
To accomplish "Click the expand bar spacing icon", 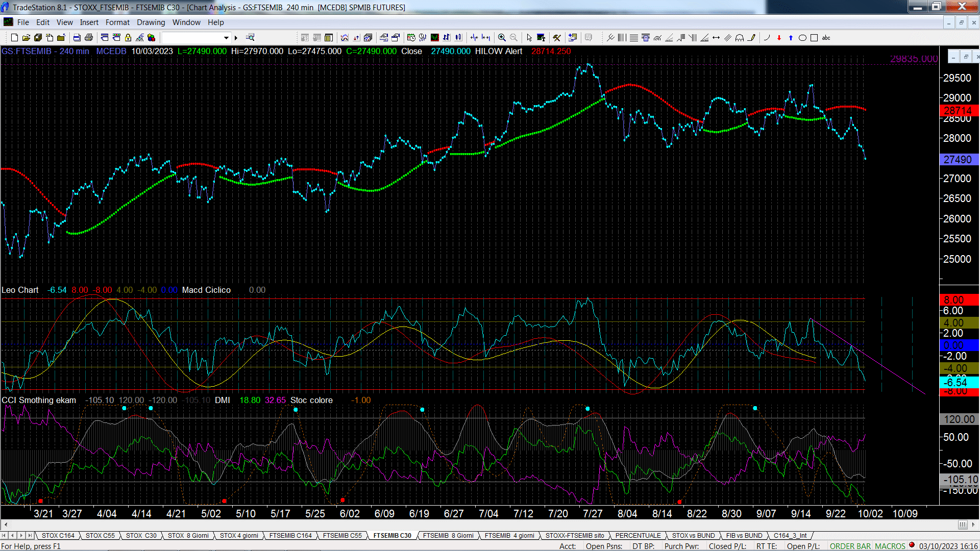I will (486, 38).
